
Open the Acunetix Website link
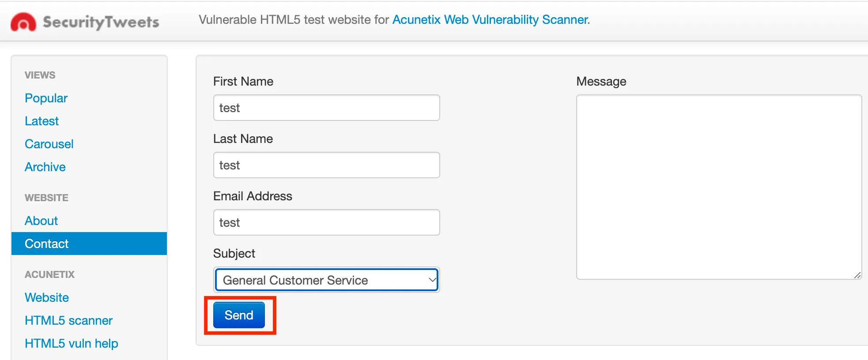coord(47,297)
